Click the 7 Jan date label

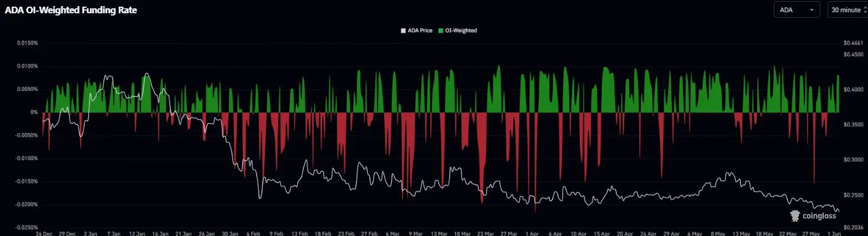pyautogui.click(x=113, y=233)
